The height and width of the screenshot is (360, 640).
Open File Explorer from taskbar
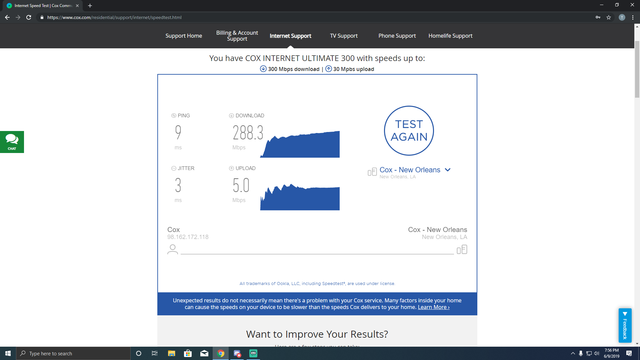(171, 353)
